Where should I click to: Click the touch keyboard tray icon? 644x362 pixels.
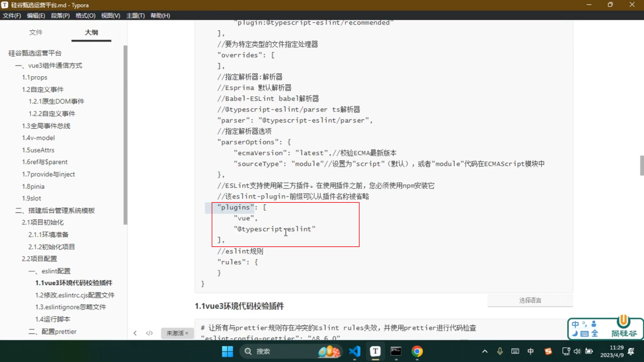(515, 351)
